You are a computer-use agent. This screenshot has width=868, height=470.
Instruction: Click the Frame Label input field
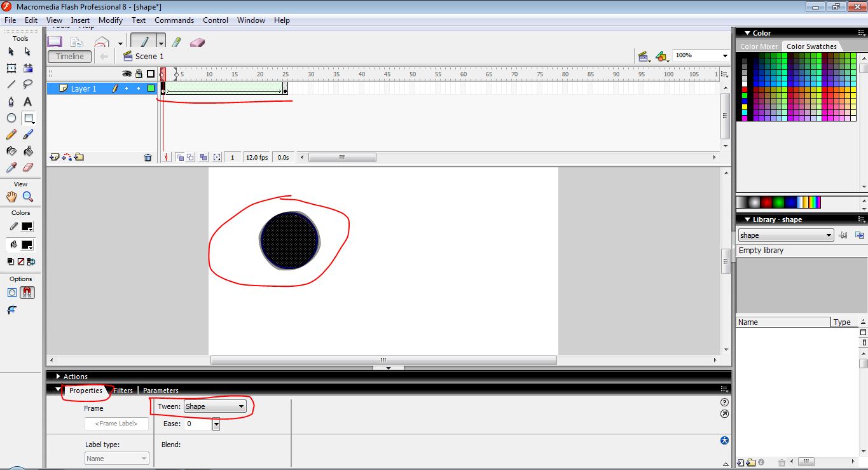(x=116, y=424)
